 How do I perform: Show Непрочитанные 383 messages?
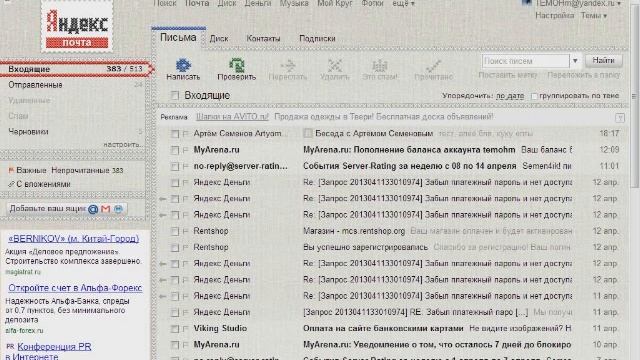tap(87, 171)
